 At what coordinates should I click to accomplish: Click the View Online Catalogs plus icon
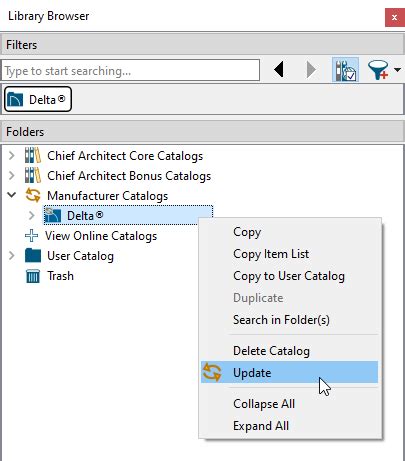32,236
